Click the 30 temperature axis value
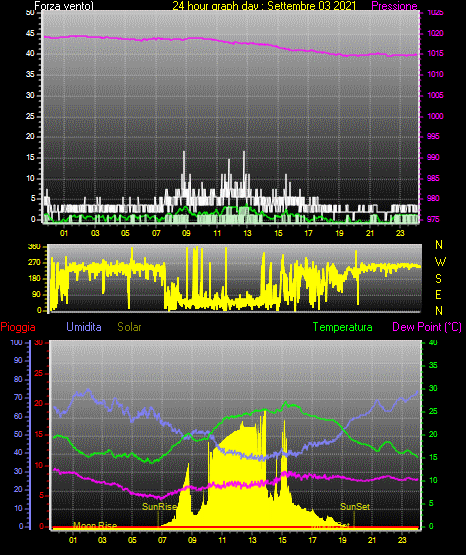This screenshot has width=466, height=555. pyautogui.click(x=433, y=388)
